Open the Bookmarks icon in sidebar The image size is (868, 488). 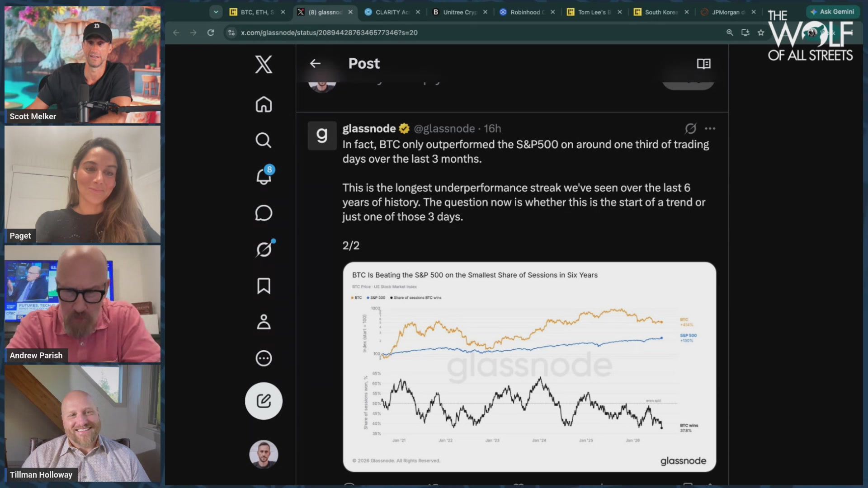[x=264, y=286]
